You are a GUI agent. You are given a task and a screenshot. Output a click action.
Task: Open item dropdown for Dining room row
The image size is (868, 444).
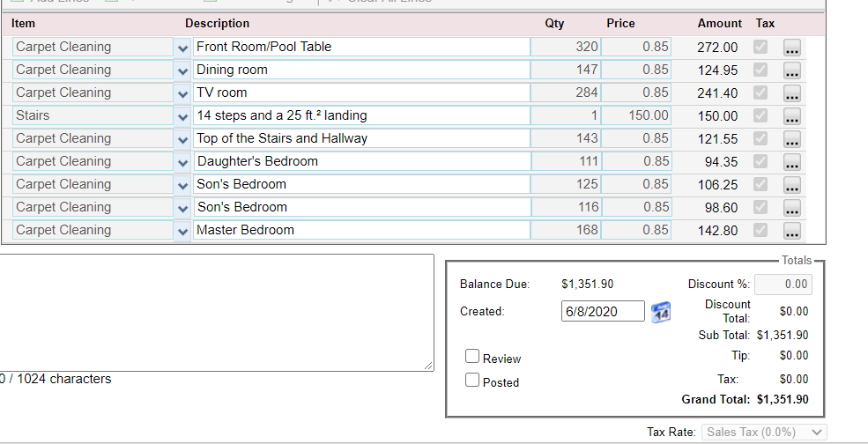(x=182, y=70)
